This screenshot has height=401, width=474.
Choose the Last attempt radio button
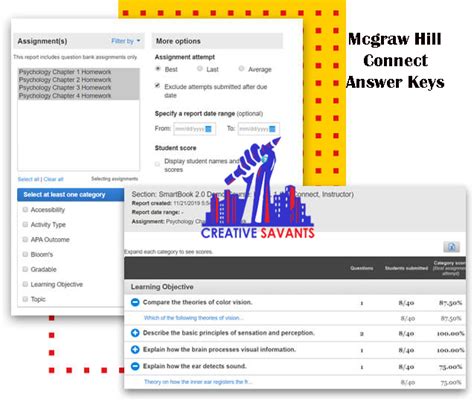click(200, 69)
